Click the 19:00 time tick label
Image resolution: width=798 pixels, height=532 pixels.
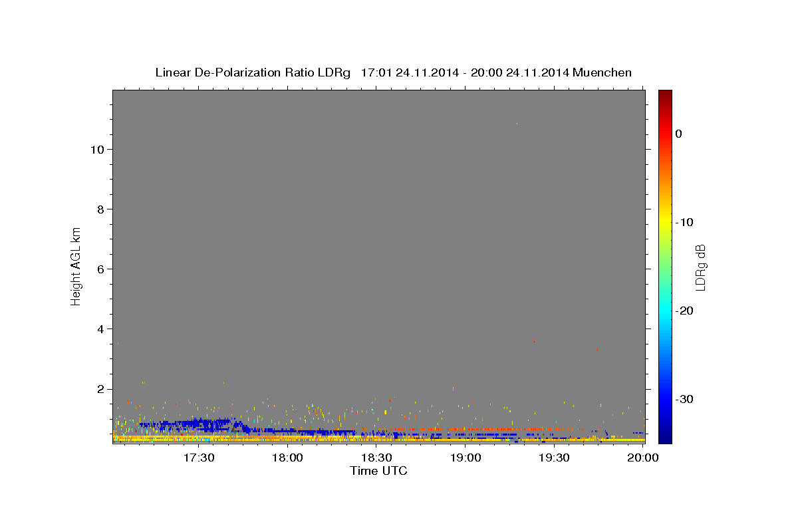(x=465, y=458)
